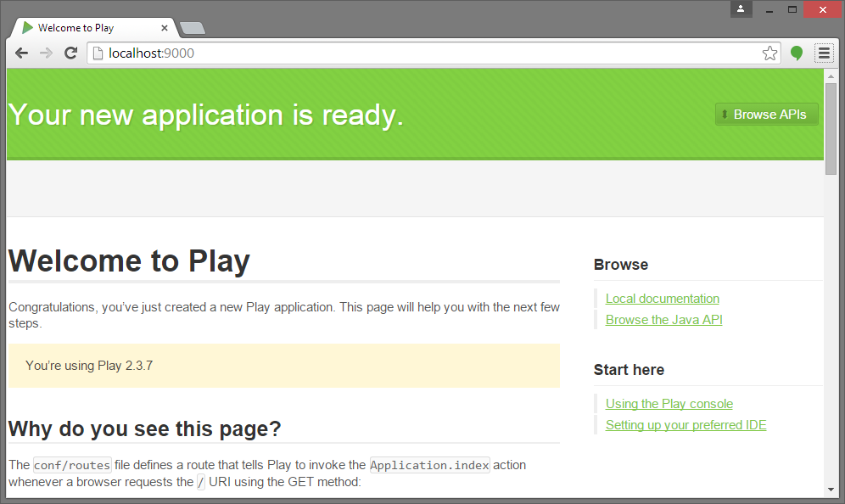Click the page icon beside localhost:9000
This screenshot has height=504, width=845.
[x=98, y=53]
